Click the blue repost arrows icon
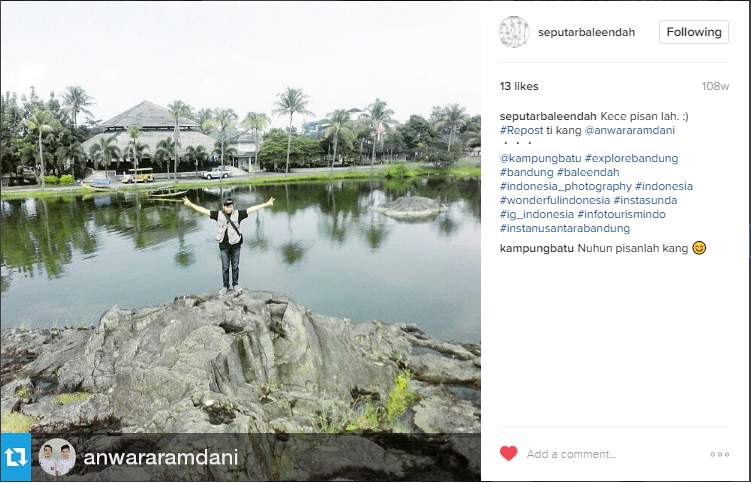 click(16, 457)
